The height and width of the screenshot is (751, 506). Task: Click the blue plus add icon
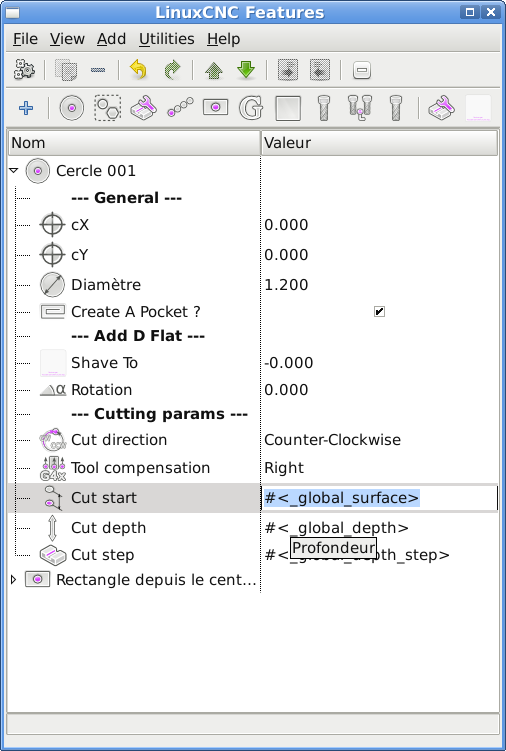click(26, 108)
